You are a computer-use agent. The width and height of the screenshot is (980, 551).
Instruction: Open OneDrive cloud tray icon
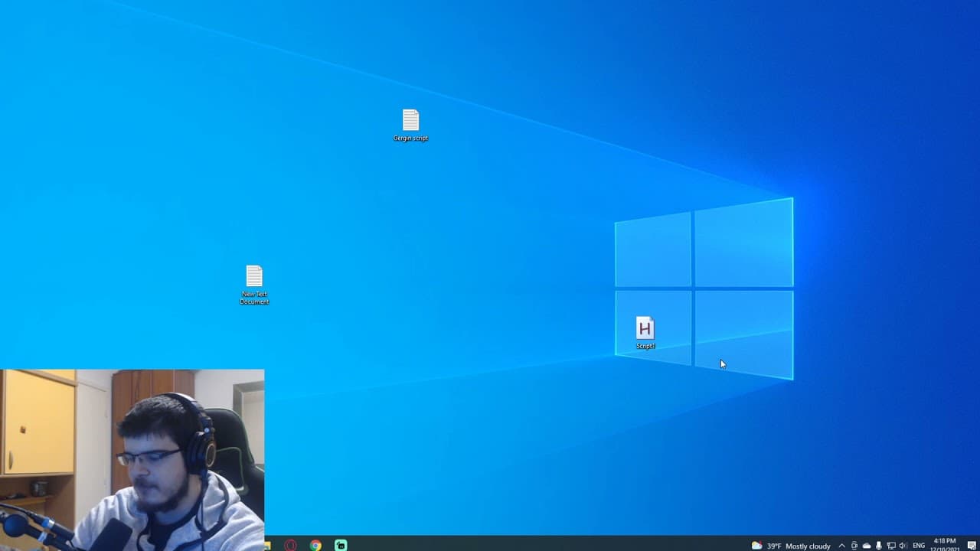(867, 546)
